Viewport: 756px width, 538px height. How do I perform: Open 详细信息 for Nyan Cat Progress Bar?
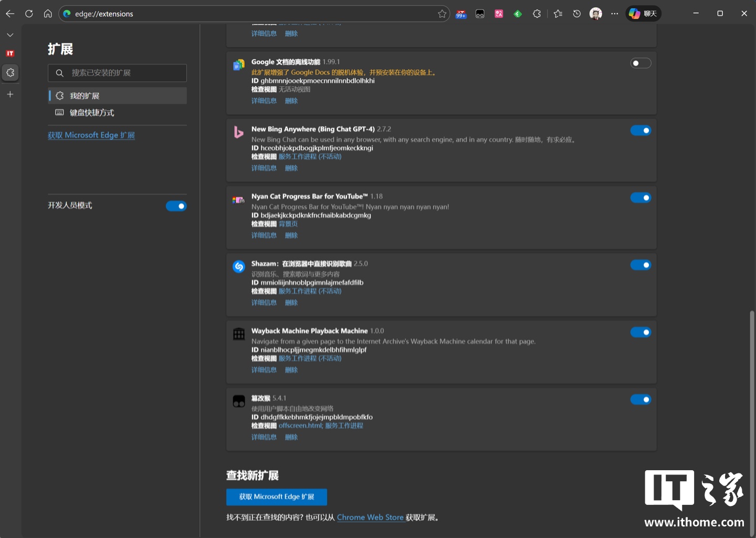(264, 235)
